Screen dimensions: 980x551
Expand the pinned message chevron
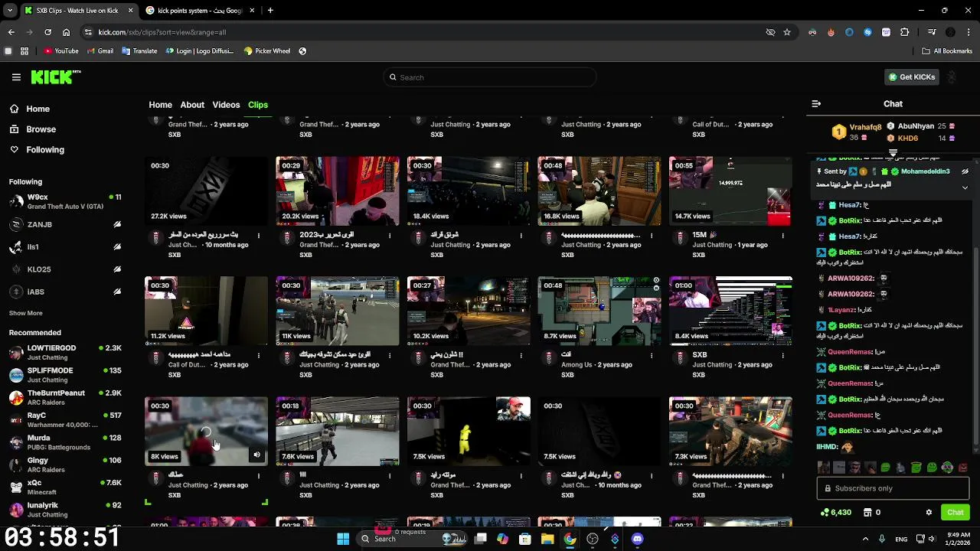[x=965, y=187]
